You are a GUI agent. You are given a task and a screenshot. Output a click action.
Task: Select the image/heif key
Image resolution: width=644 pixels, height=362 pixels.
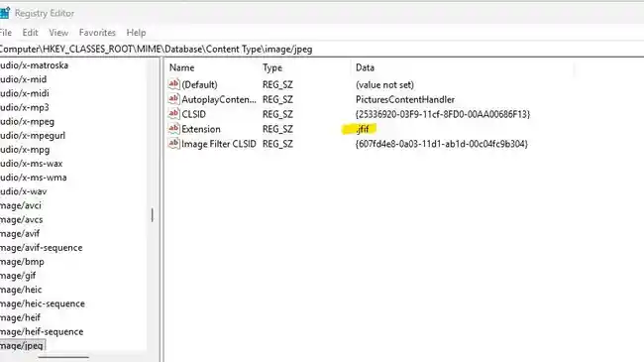tap(20, 317)
